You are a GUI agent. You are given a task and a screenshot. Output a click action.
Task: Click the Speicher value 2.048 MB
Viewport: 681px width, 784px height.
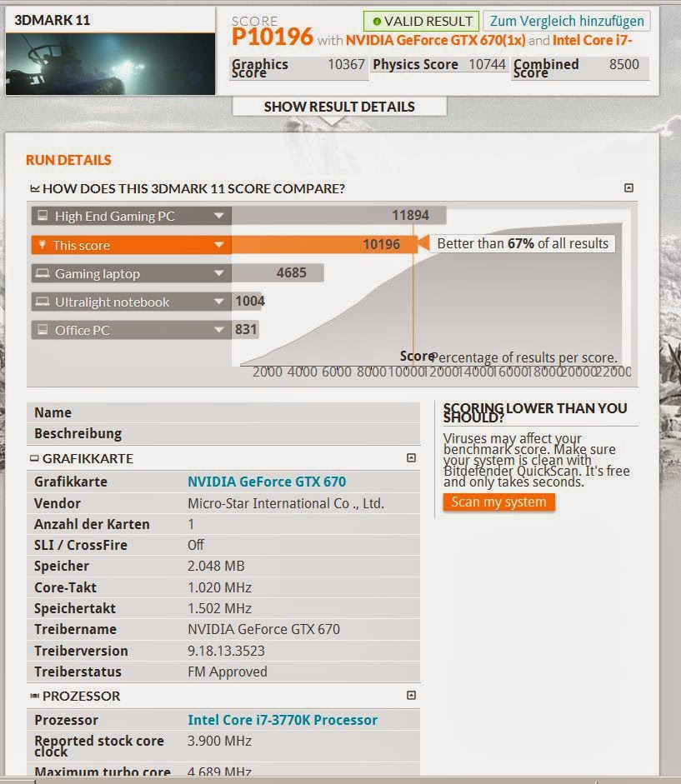pyautogui.click(x=216, y=566)
